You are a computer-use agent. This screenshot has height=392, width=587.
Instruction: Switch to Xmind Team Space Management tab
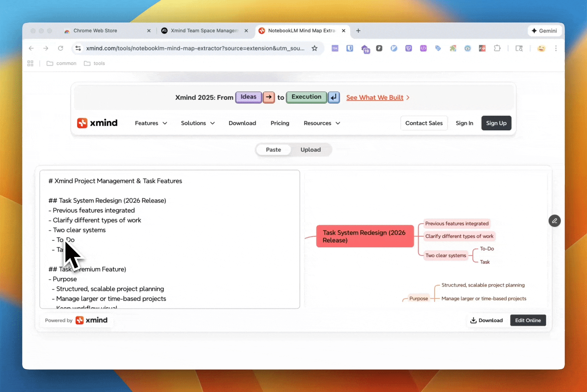tap(205, 31)
